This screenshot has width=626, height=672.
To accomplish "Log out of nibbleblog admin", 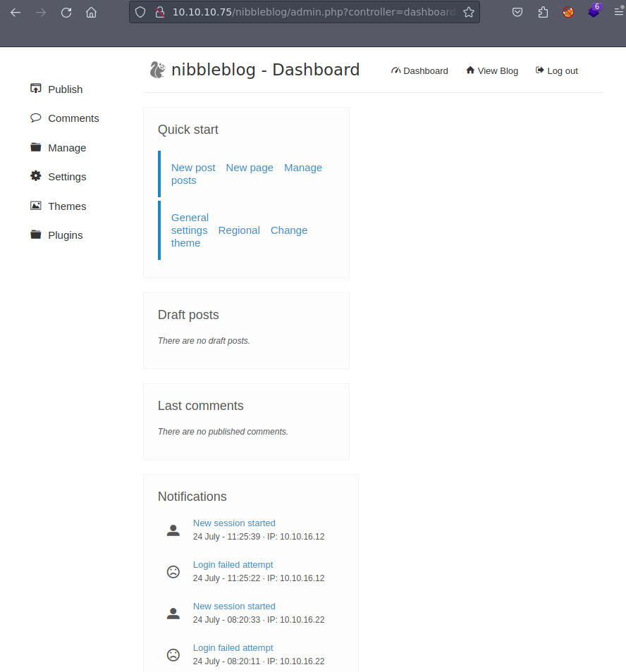I will click(x=557, y=70).
